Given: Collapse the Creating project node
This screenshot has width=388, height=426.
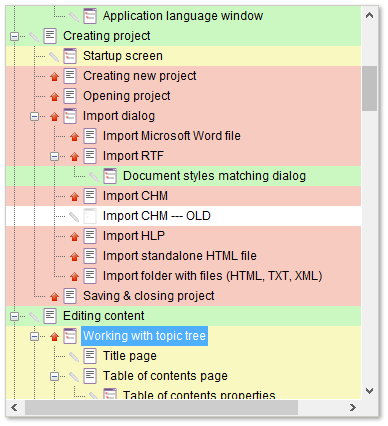Looking at the screenshot, I should (14, 36).
